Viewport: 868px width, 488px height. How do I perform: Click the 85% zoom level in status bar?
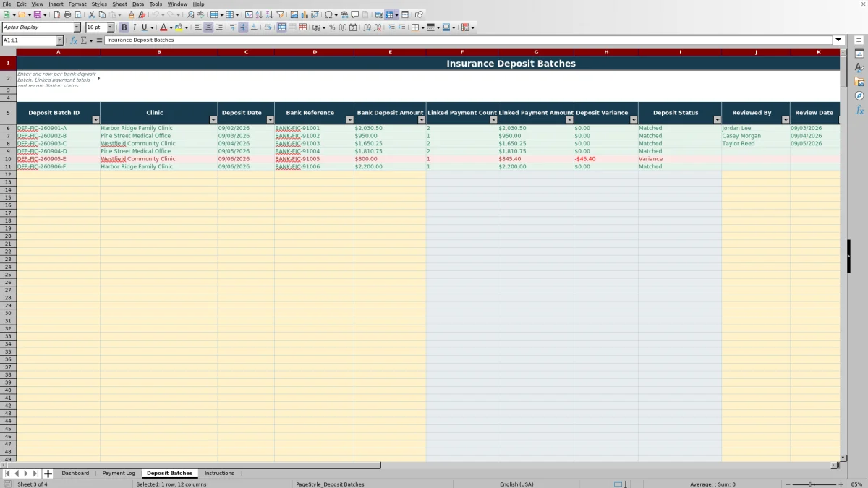click(x=856, y=484)
